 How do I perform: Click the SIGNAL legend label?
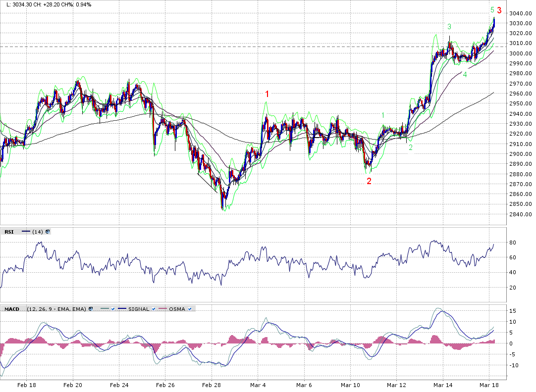coord(139,309)
